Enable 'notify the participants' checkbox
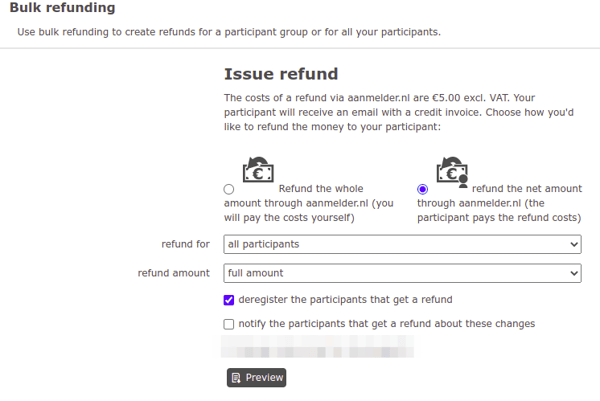This screenshot has height=401, width=600. click(x=229, y=324)
